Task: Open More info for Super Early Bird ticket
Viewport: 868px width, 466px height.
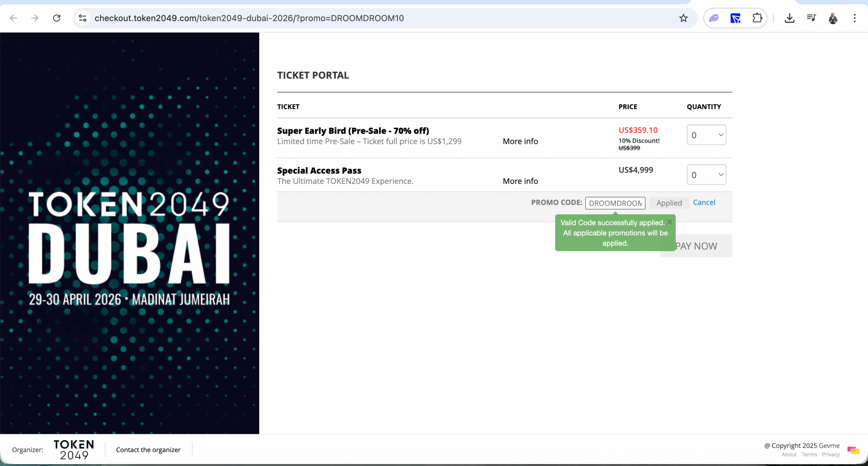Action: (520, 141)
